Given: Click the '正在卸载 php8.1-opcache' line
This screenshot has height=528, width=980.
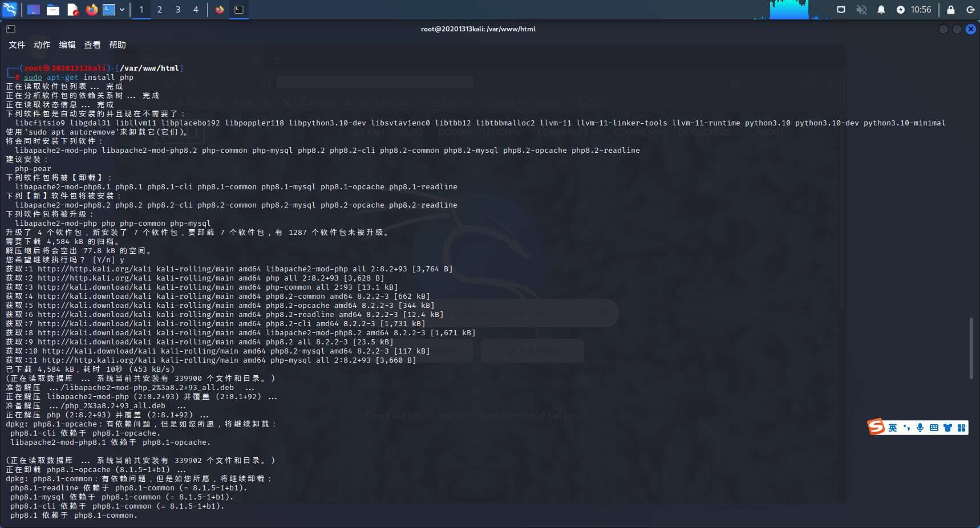Looking at the screenshot, I should point(96,470).
